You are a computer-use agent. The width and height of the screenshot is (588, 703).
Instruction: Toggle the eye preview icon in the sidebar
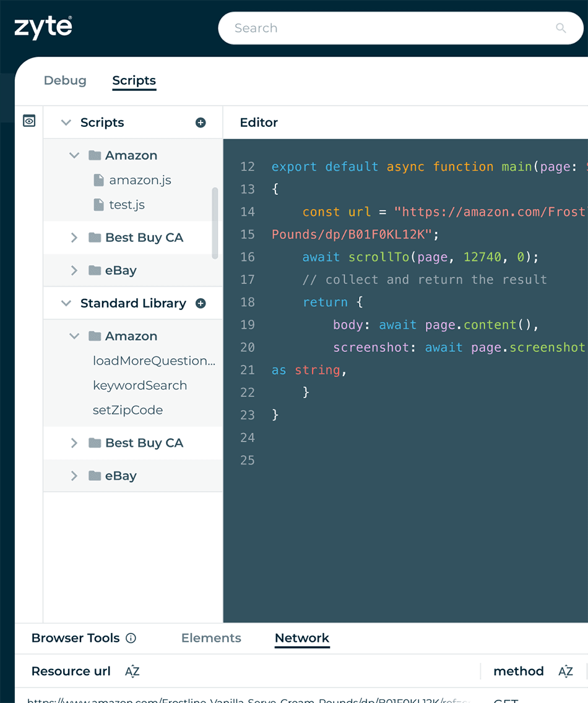pos(29,121)
